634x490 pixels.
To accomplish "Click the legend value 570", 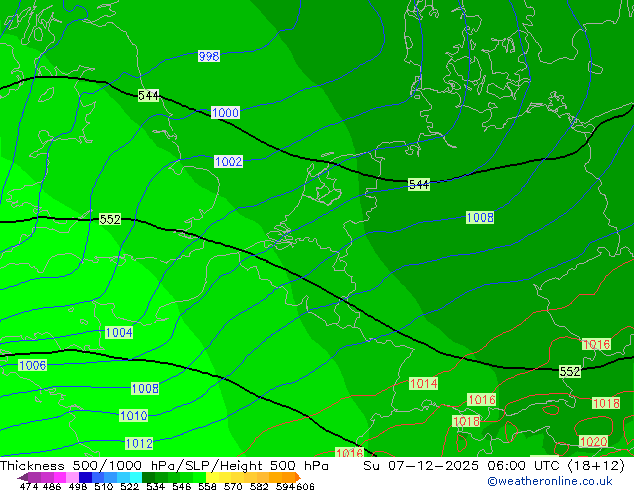I will pos(233,486).
